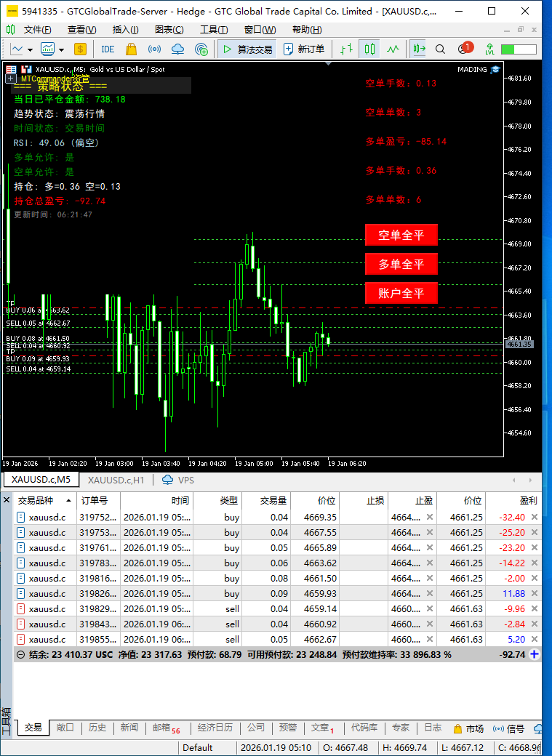Switch to the VPS chart tab
Image resolution: width=552 pixels, height=756 pixels.
click(x=178, y=480)
